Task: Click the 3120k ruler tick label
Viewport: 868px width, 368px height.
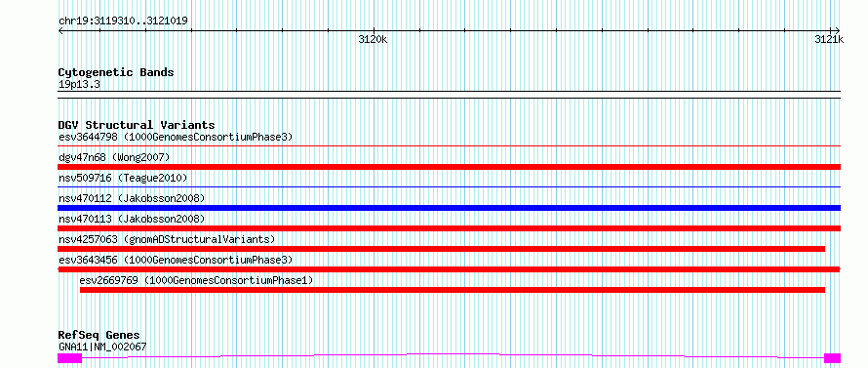Action: click(x=374, y=39)
